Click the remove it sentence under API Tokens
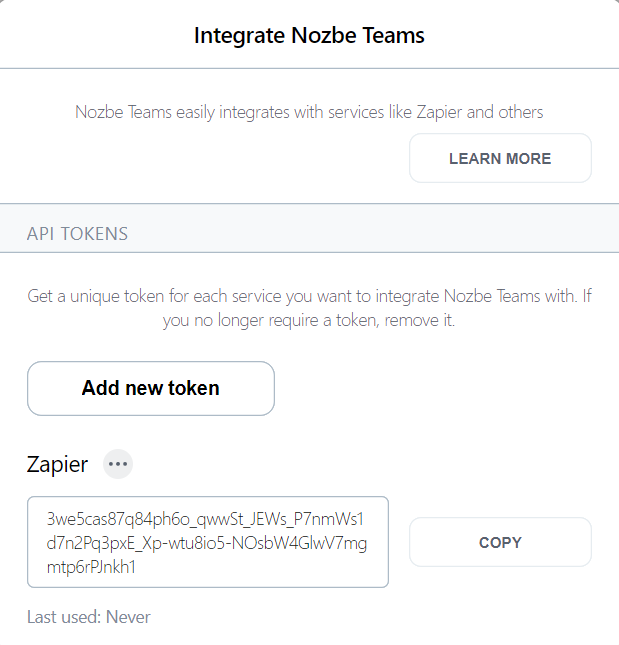The image size is (619, 645). (309, 320)
